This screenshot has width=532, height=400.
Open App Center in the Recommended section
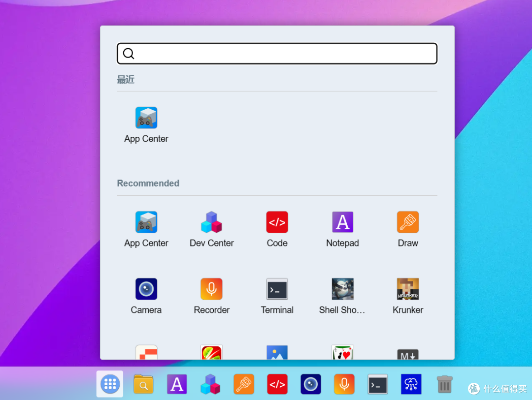click(x=146, y=222)
